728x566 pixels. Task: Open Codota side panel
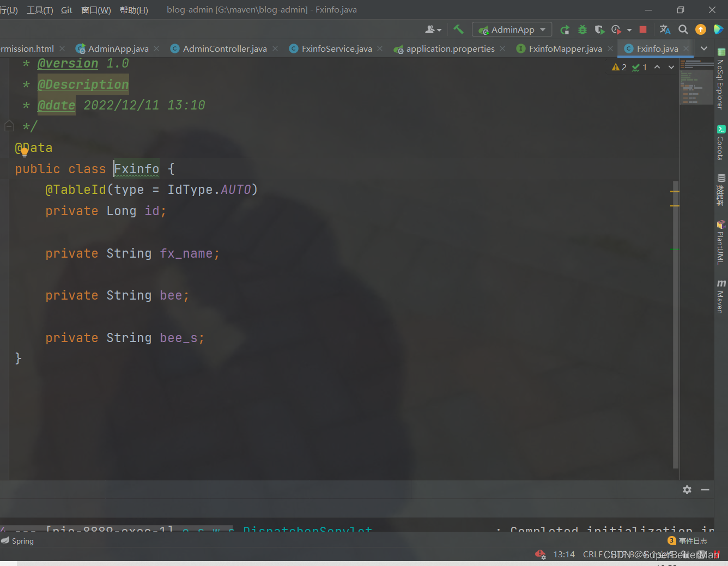721,143
